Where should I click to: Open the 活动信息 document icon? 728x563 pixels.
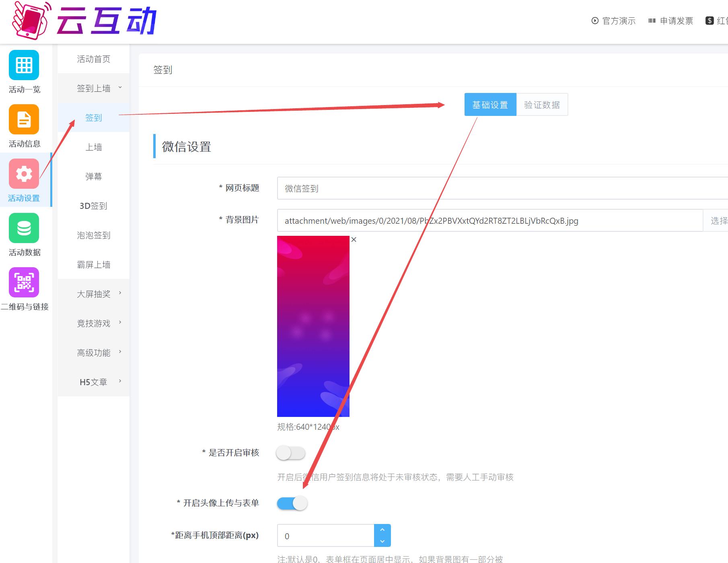pyautogui.click(x=24, y=120)
